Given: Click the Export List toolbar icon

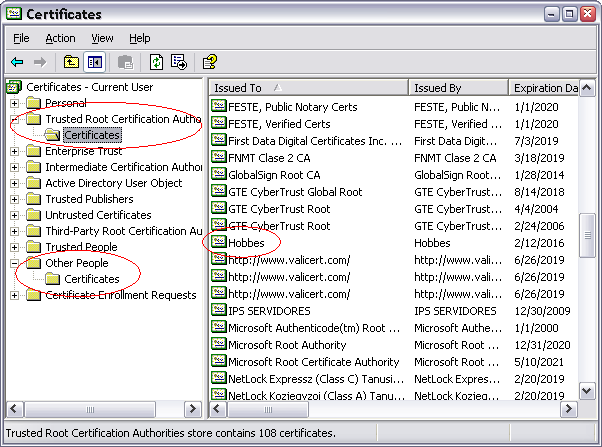Looking at the screenshot, I should click(179, 62).
